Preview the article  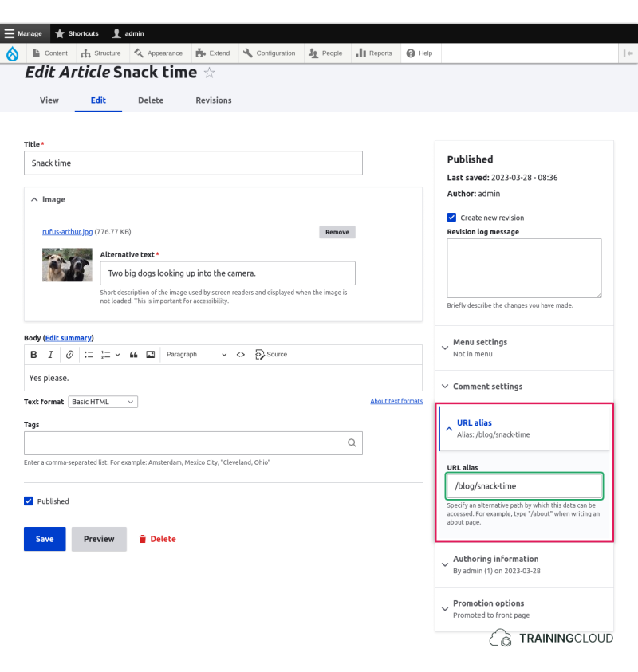pos(99,539)
